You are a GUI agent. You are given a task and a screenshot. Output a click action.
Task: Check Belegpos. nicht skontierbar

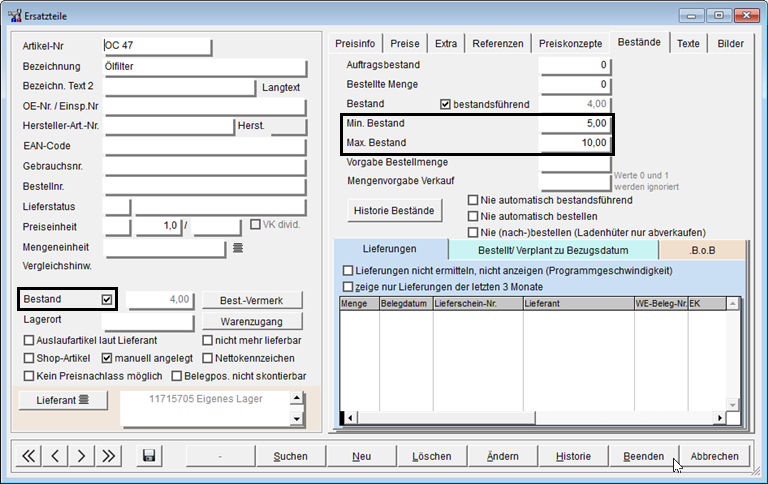176,376
